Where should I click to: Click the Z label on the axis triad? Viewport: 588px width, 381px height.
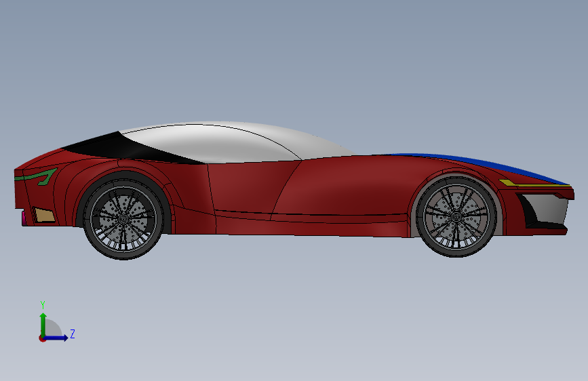pyautogui.click(x=73, y=334)
